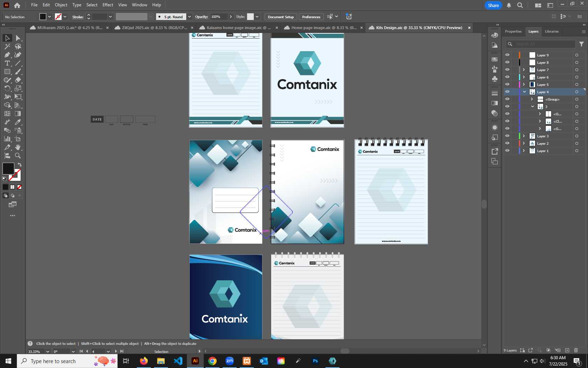Open the Swatches panel icon in dock
588x368 pixels.
pyautogui.click(x=495, y=60)
